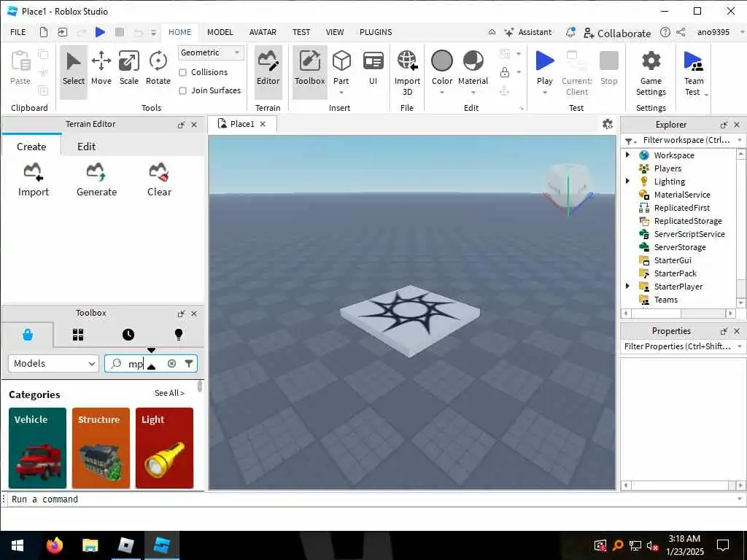Start Team Test
The width and height of the screenshot is (747, 560).
[x=693, y=73]
